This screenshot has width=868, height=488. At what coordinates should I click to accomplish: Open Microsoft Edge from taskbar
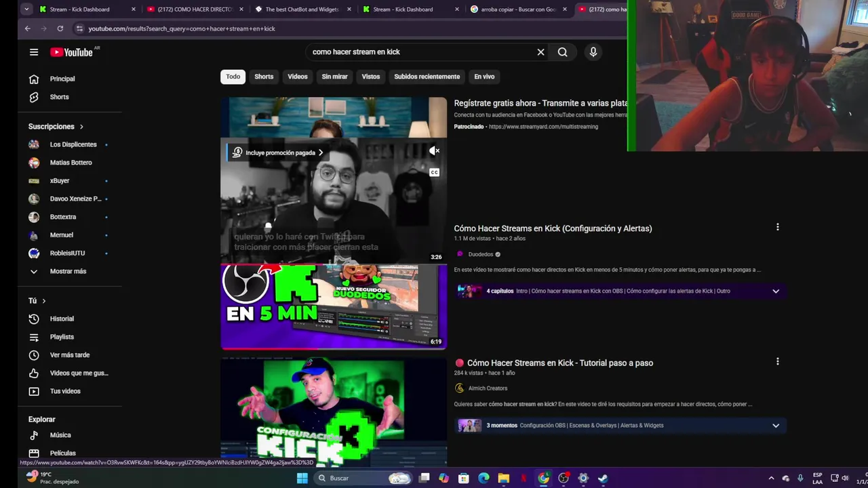coord(484,478)
